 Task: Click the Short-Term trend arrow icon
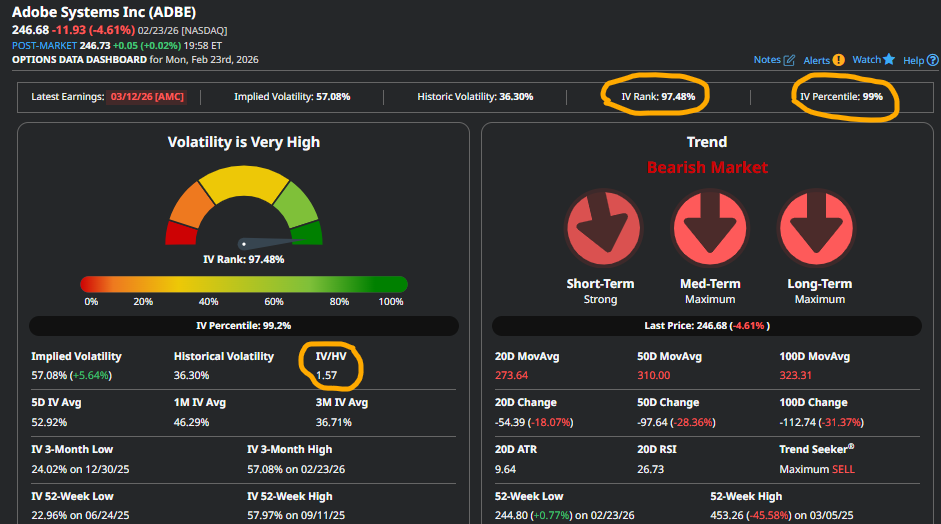pyautogui.click(x=603, y=227)
